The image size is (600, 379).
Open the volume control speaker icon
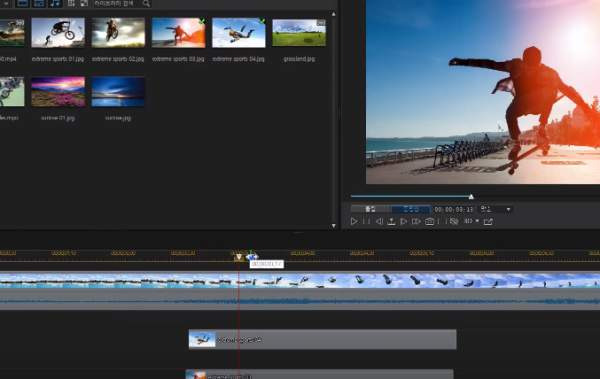tap(468, 221)
